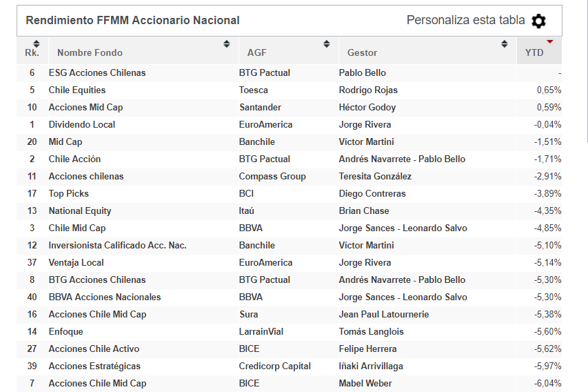Click the scrollbar at right edge

click(x=587, y=71)
